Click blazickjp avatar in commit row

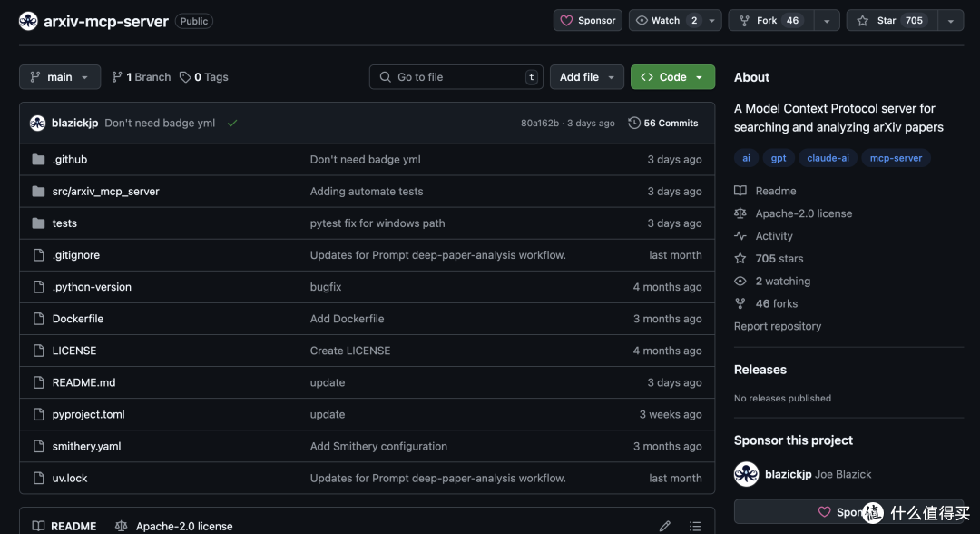click(x=37, y=124)
